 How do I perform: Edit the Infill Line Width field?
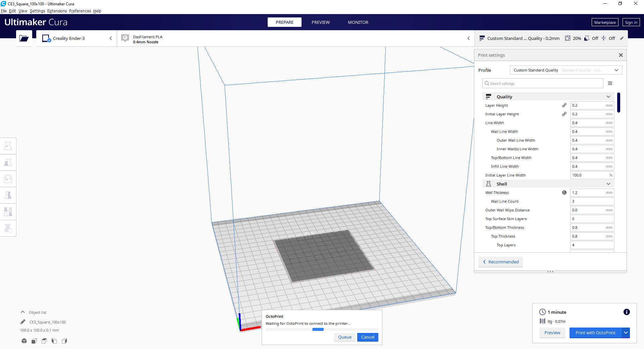tap(592, 166)
